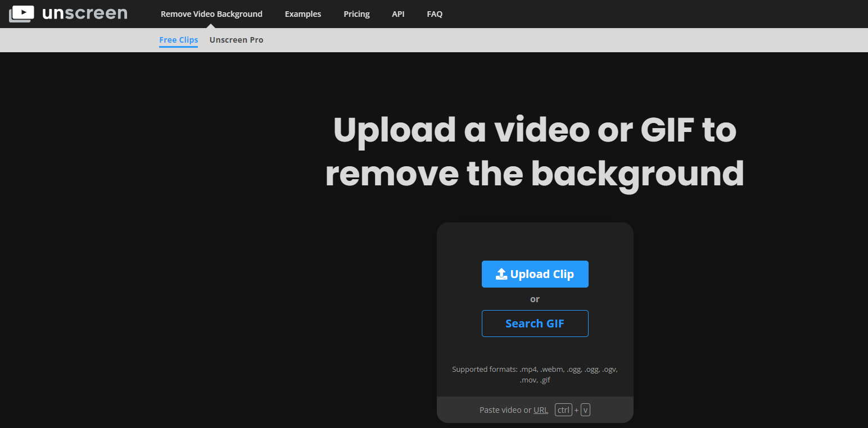Click the Unscreen logo icon
Screen dimensions: 868x428
pyautogui.click(x=21, y=14)
